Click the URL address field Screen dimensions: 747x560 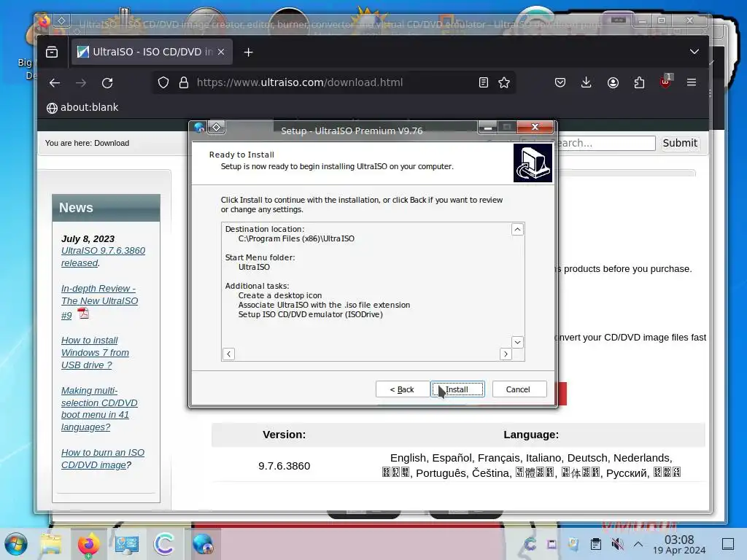(333, 83)
